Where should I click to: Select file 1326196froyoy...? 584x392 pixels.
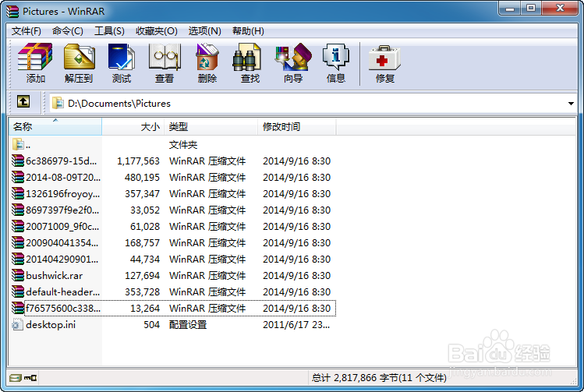pyautogui.click(x=63, y=193)
